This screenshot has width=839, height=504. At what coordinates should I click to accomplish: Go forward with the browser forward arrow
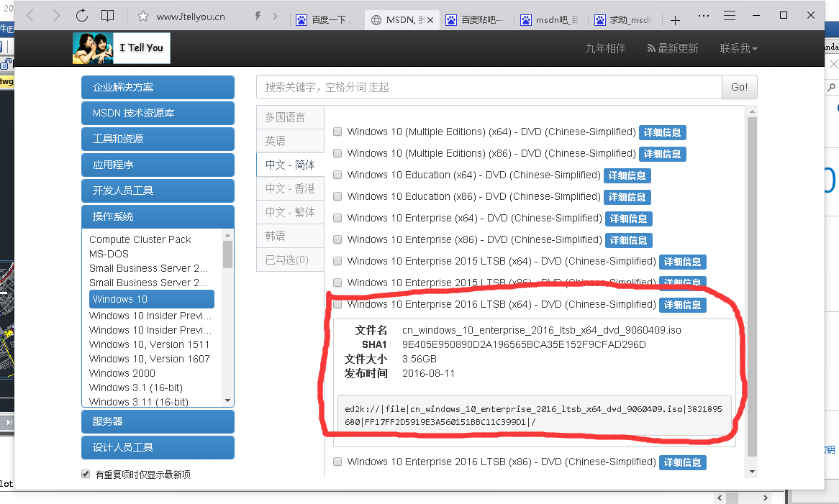55,16
